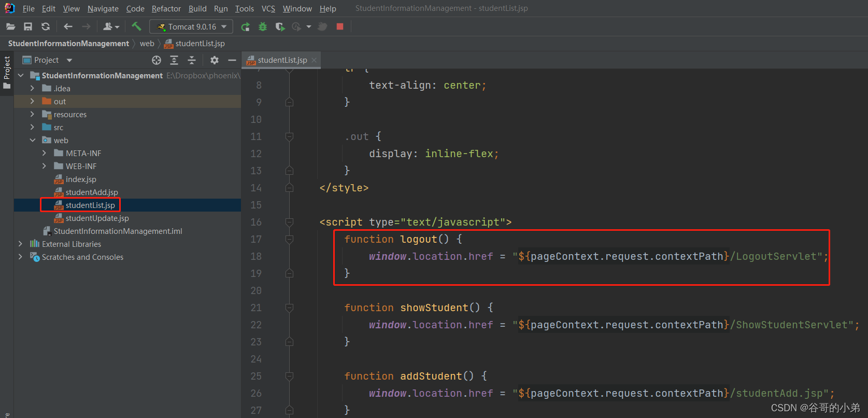Click the Synchronize refresh icon
This screenshot has height=418, width=868.
46,26
